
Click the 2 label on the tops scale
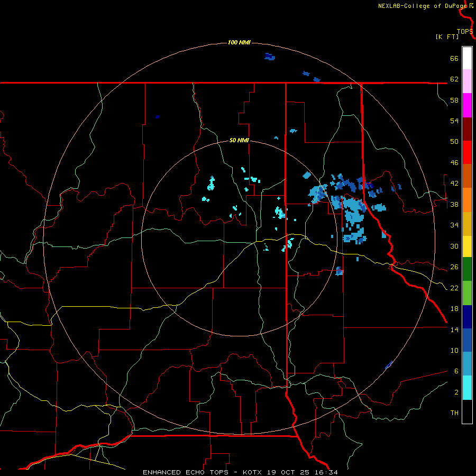[456, 392]
